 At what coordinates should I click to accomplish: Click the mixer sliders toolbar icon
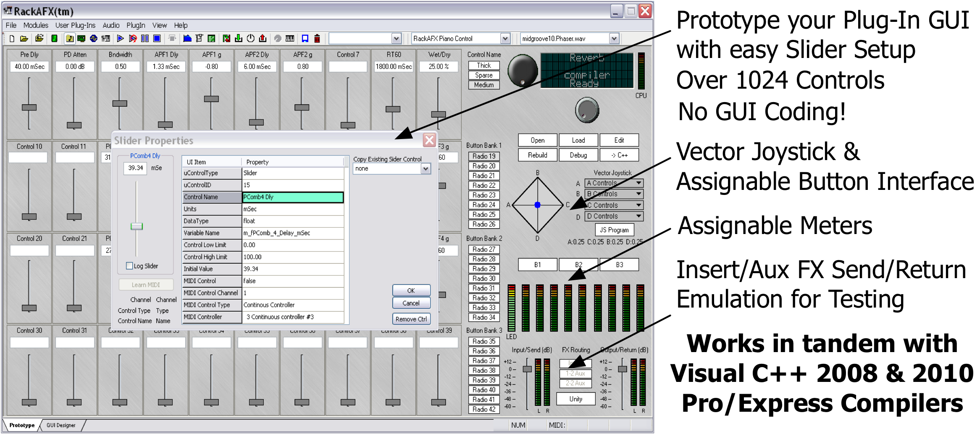(x=106, y=39)
